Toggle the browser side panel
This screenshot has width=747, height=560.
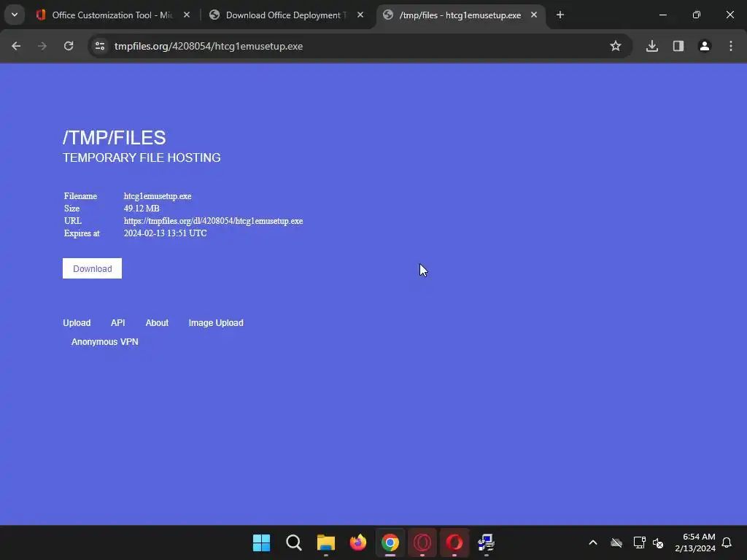[x=678, y=46]
